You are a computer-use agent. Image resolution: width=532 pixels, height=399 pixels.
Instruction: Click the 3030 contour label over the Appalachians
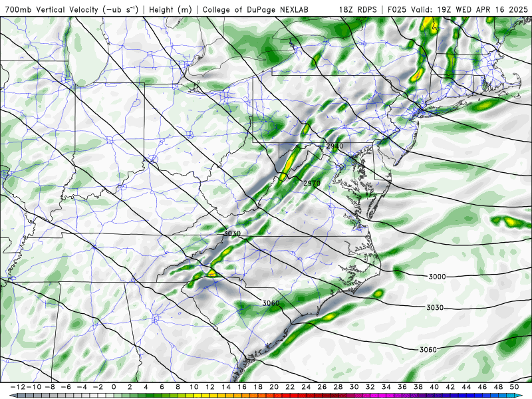click(x=232, y=233)
